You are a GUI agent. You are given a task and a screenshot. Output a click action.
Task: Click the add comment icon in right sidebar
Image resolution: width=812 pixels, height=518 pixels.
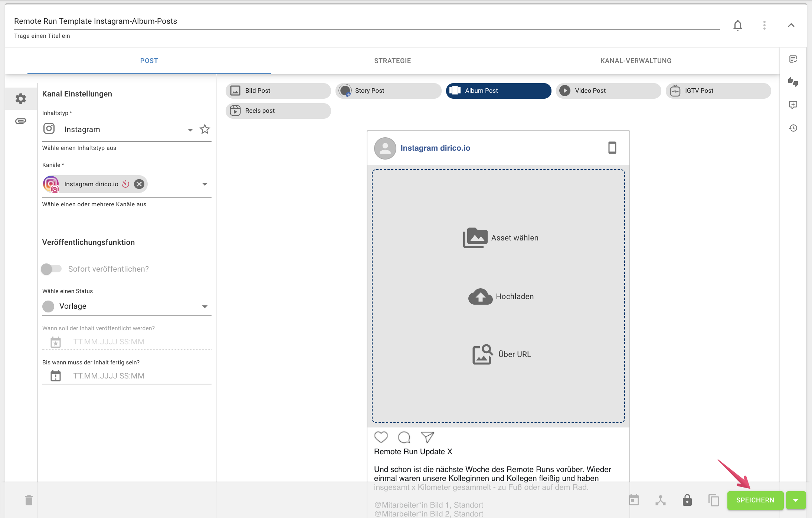coord(793,105)
